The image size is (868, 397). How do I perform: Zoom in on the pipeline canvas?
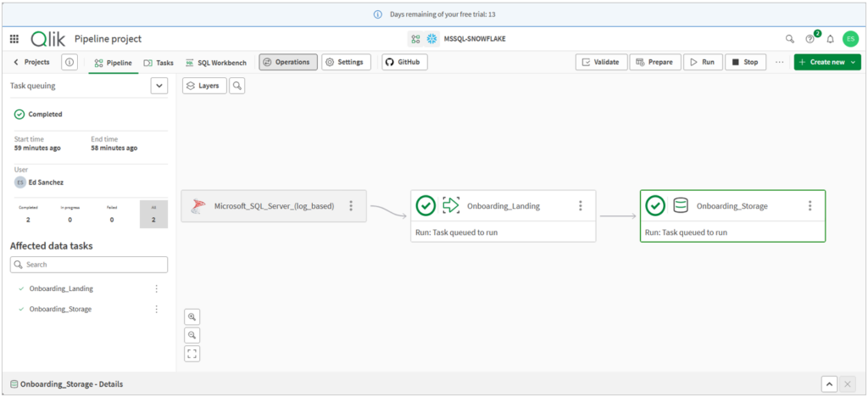[192, 317]
